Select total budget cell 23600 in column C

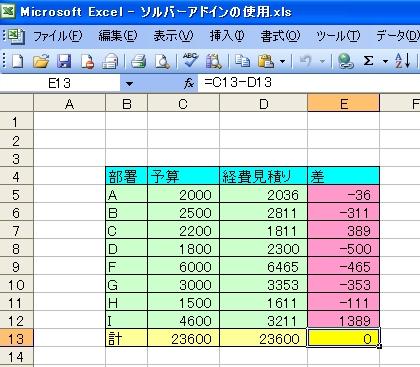tap(183, 338)
